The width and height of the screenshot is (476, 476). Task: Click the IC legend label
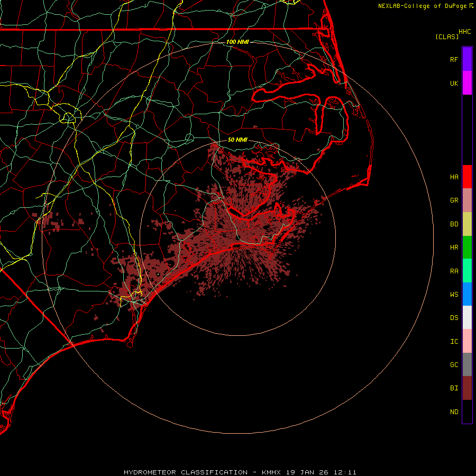click(x=454, y=341)
